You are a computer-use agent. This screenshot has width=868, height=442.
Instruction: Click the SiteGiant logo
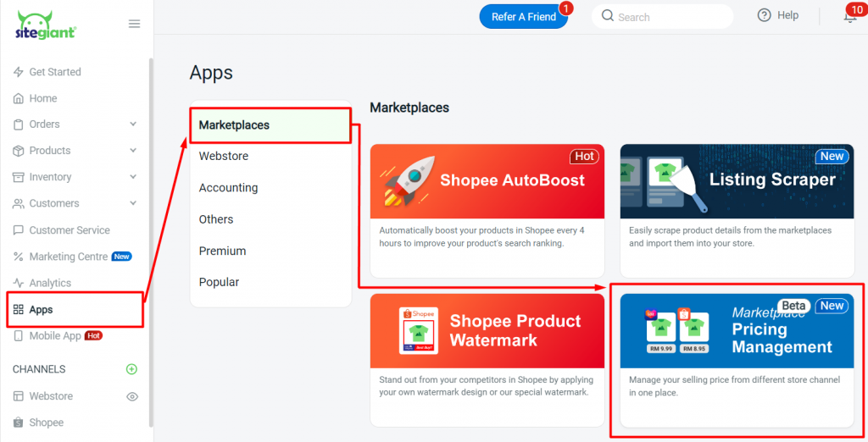pyautogui.click(x=46, y=25)
